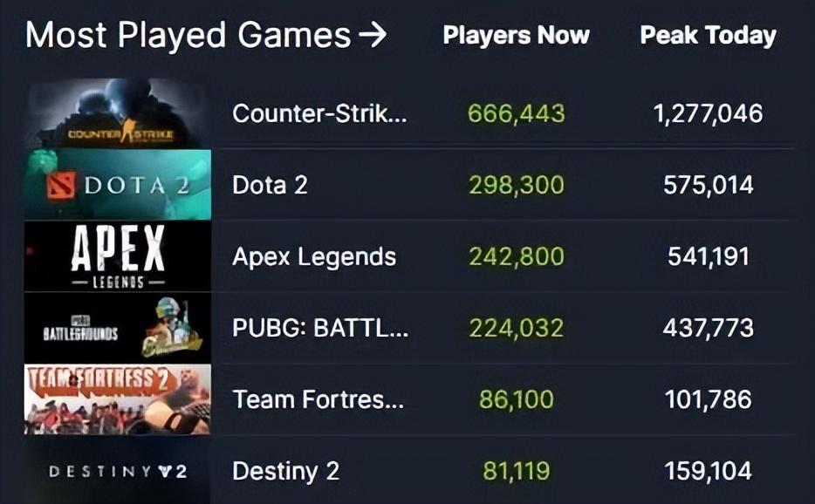Open the PUBG: BATTL... title link
Image resolution: width=815 pixels, height=504 pixels.
point(320,328)
